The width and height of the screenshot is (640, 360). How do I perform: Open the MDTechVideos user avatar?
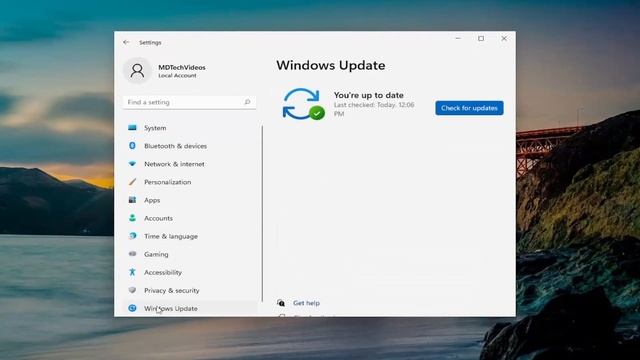coord(137,71)
